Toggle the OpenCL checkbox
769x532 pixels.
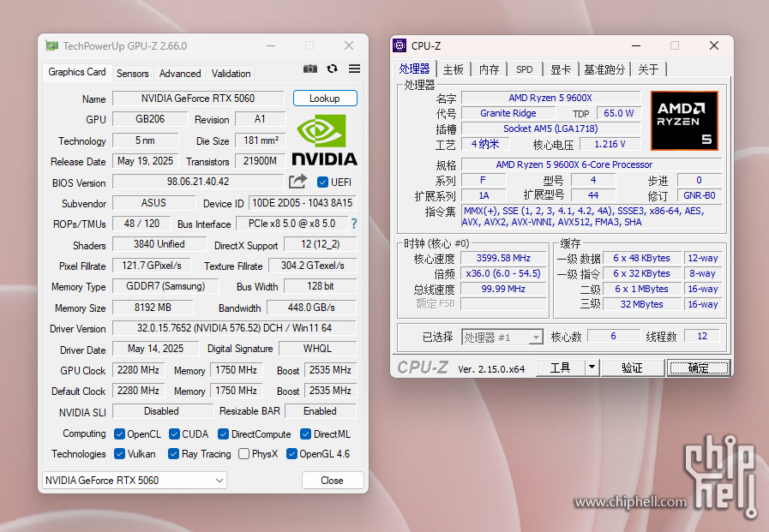[119, 434]
